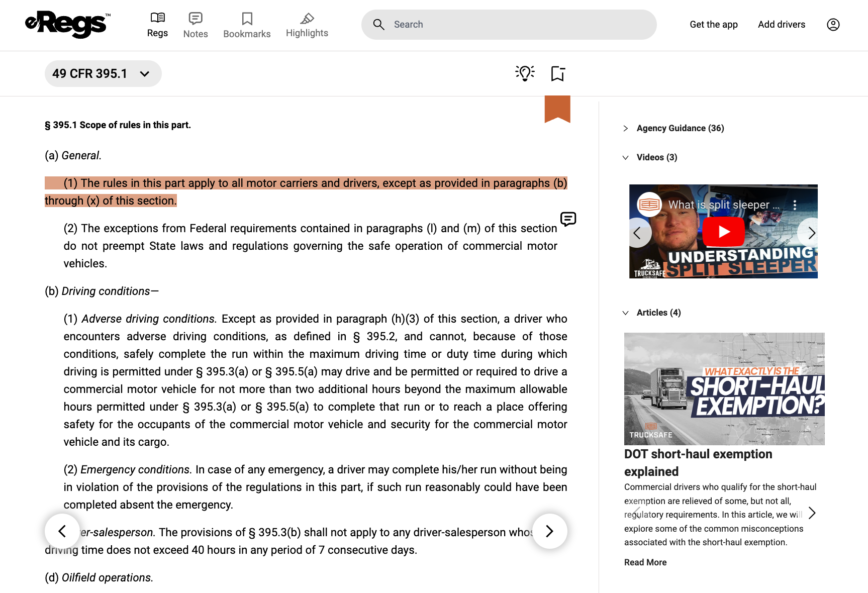
Task: Collapse the Articles (4) section
Action: [x=652, y=313]
